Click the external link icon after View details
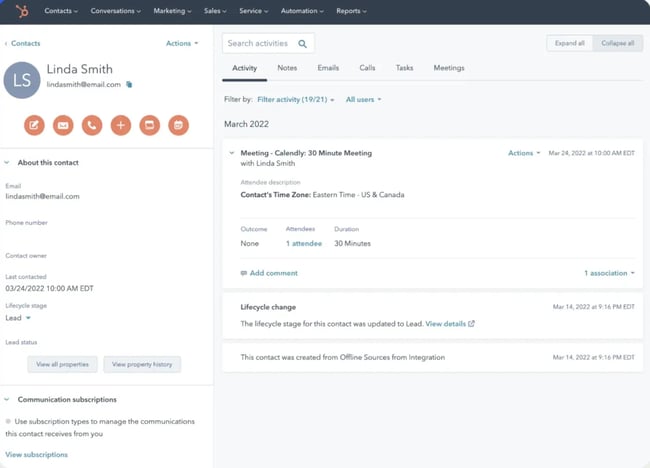 tap(471, 324)
